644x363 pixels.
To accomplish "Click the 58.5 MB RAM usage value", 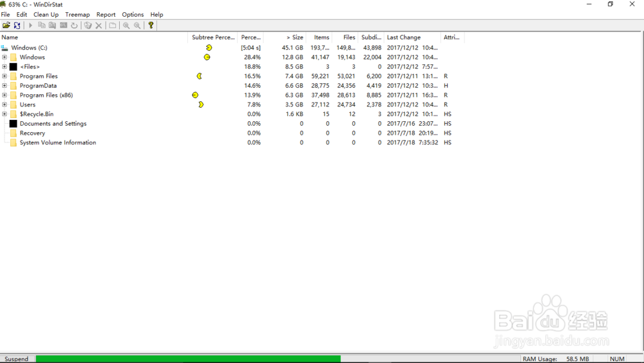I will click(578, 359).
